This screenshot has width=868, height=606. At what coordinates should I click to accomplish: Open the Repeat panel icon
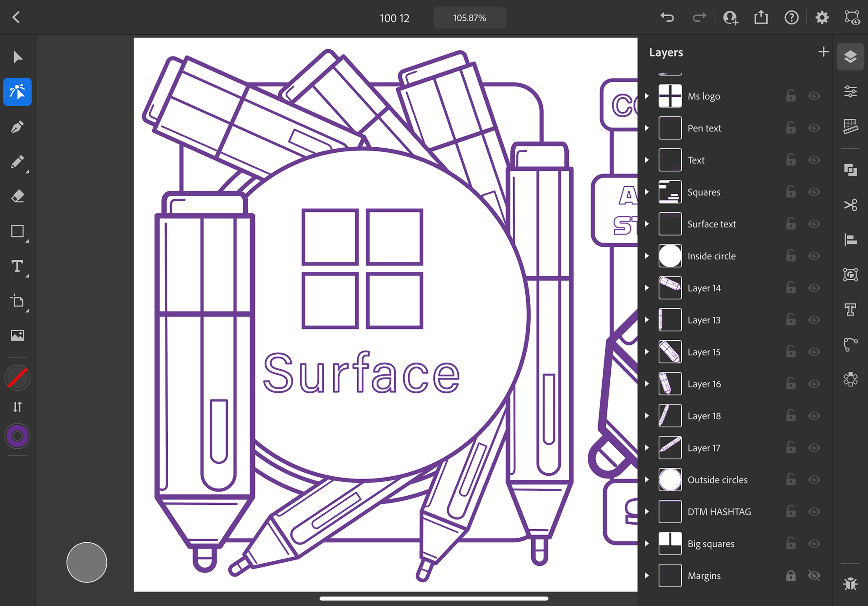(850, 379)
